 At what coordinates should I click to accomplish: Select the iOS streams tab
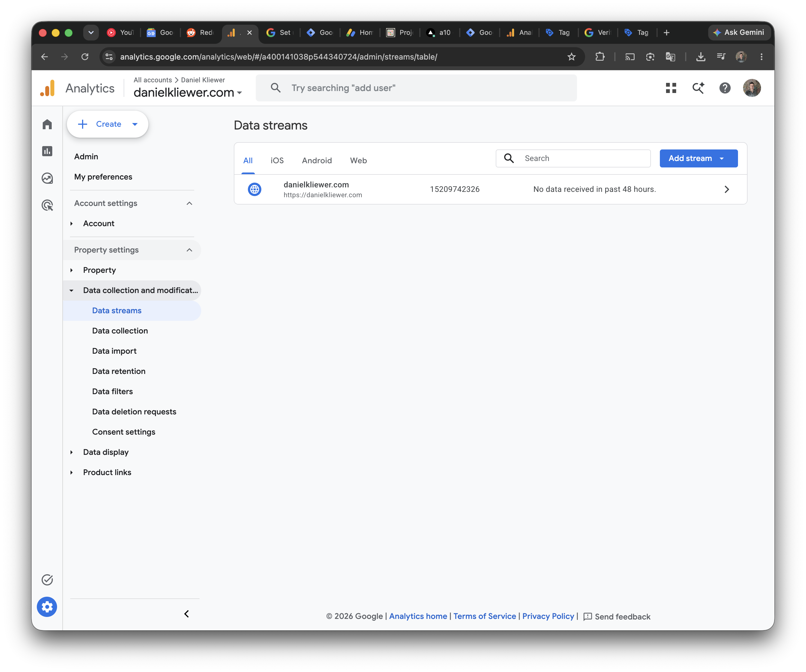point(277,160)
